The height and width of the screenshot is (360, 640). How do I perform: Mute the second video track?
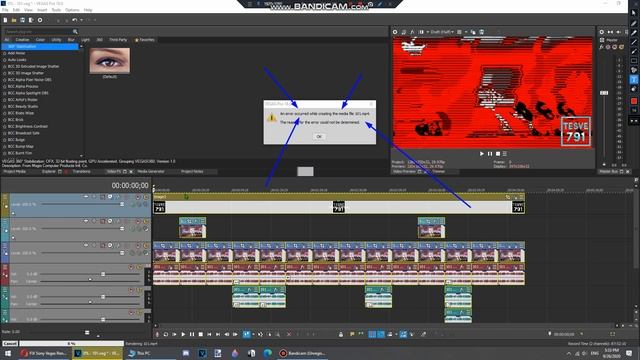[x=138, y=221]
